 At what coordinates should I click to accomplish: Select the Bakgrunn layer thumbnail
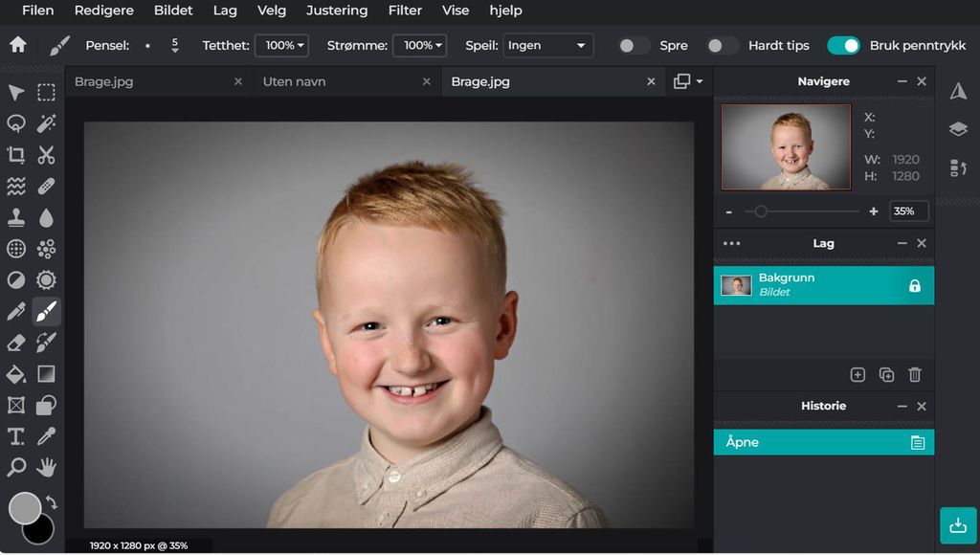coord(736,284)
